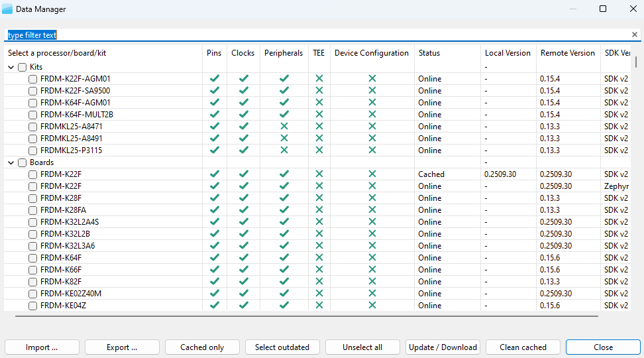The height and width of the screenshot is (358, 644).
Task: Click Clocks checkmark for FRDM-K22F-SA9500
Action: (x=244, y=90)
